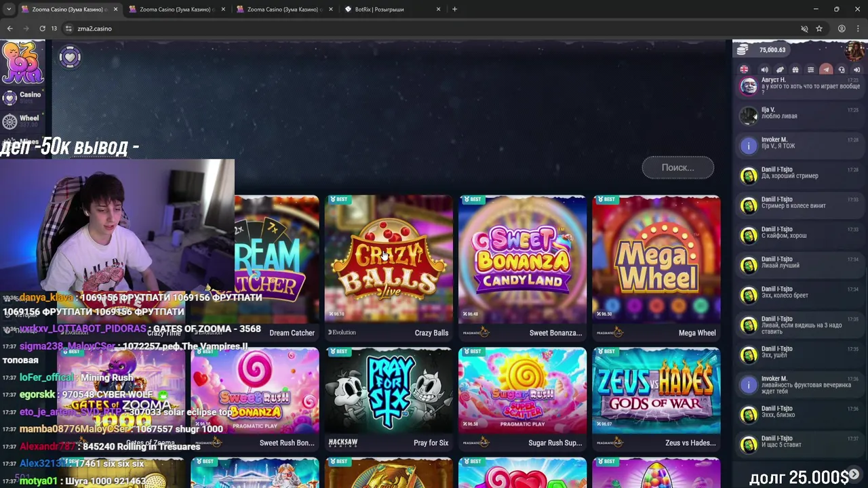Image resolution: width=868 pixels, height=488 pixels.
Task: Open Sweet Rush Bonanza game card
Action: 255,399
